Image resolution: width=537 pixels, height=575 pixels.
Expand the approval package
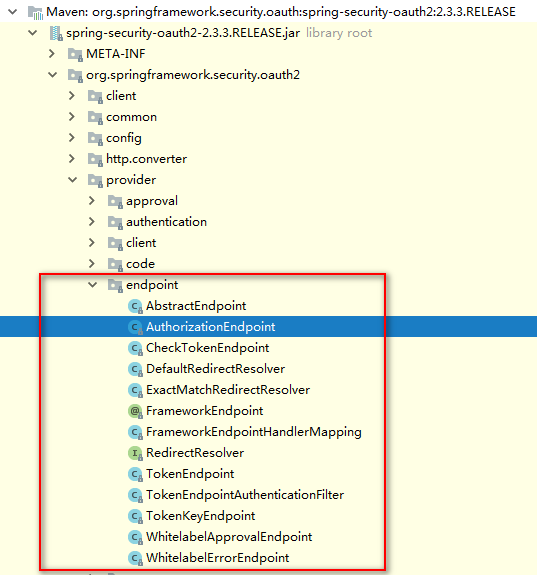click(92, 201)
